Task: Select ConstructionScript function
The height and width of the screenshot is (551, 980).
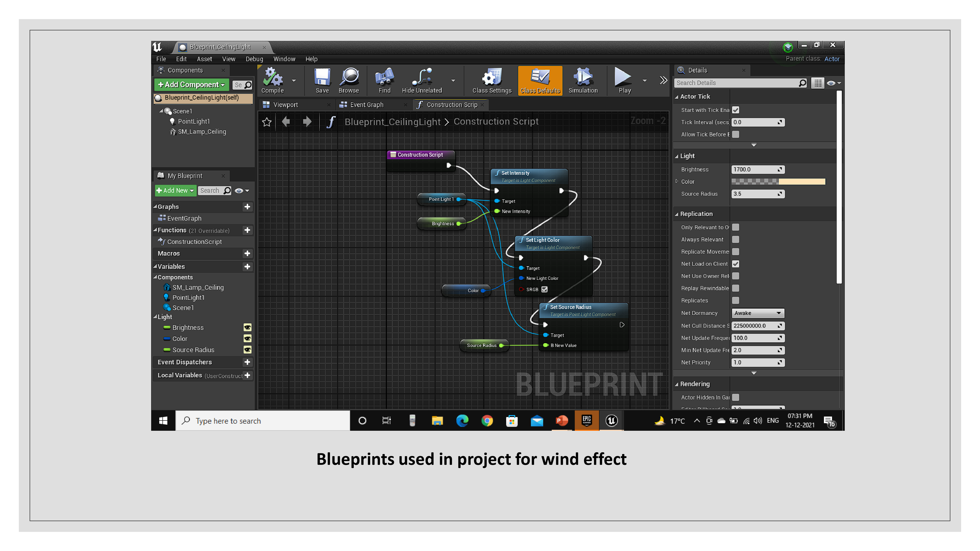Action: (194, 241)
